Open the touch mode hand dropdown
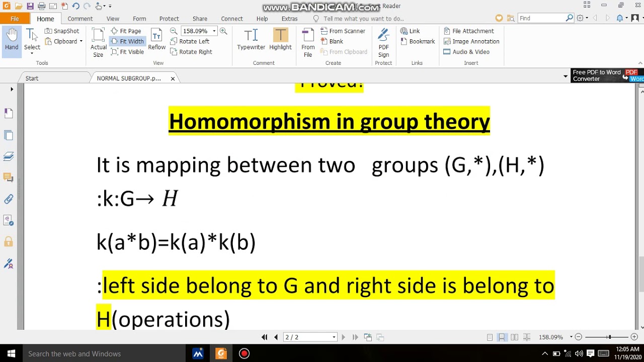The height and width of the screenshot is (362, 644). [x=100, y=6]
